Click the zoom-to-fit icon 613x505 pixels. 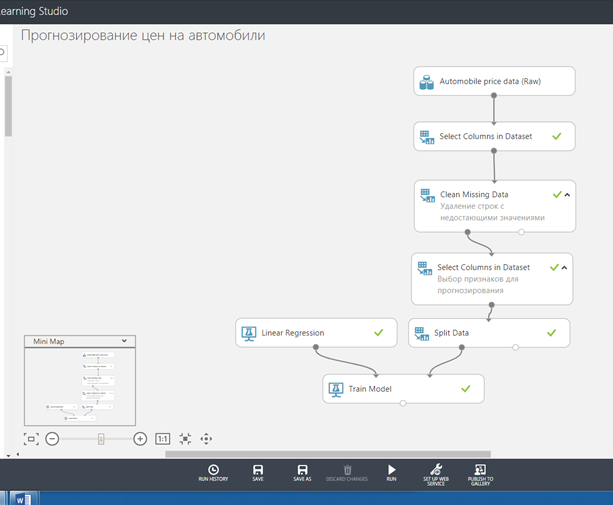point(185,438)
